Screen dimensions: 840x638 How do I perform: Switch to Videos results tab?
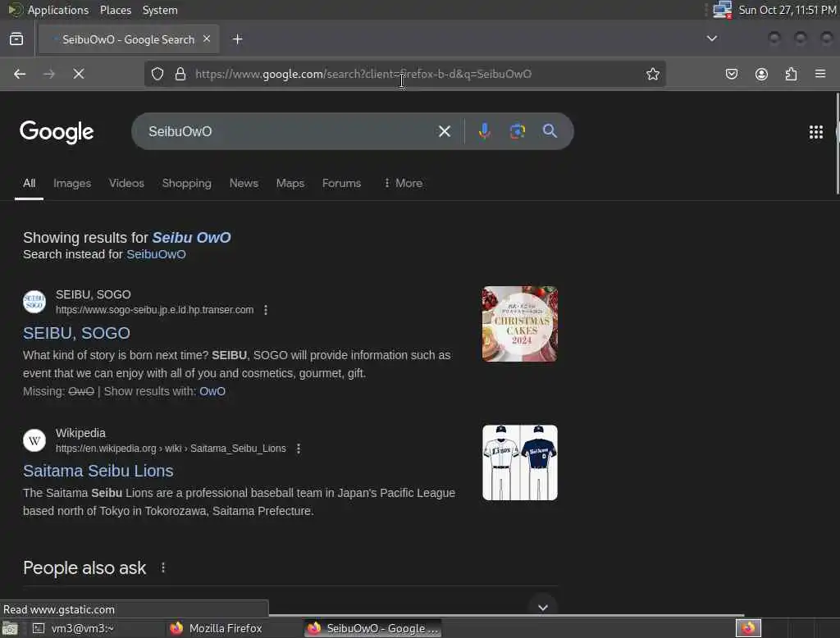click(x=126, y=183)
